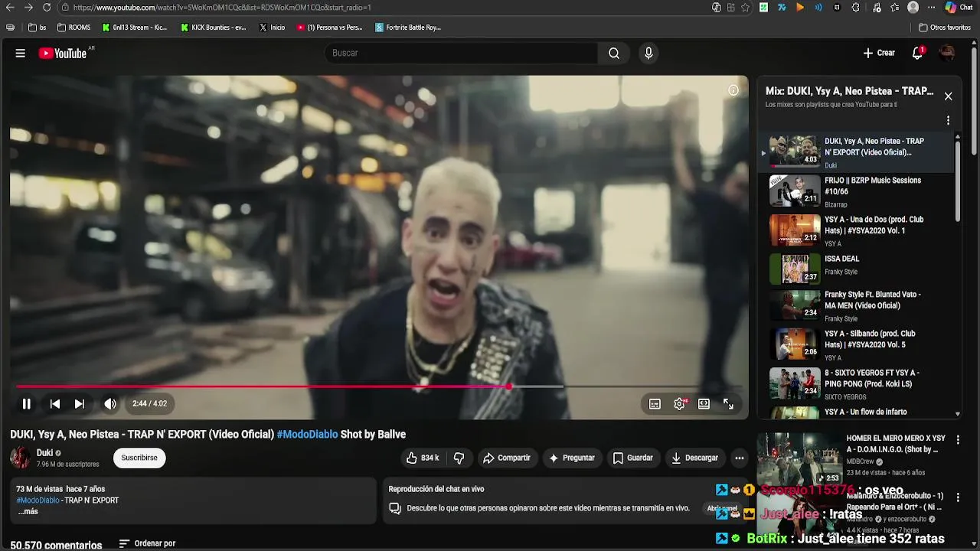Open more actions three-dot menu under video
Viewport: 980px width, 551px height.
(x=739, y=458)
